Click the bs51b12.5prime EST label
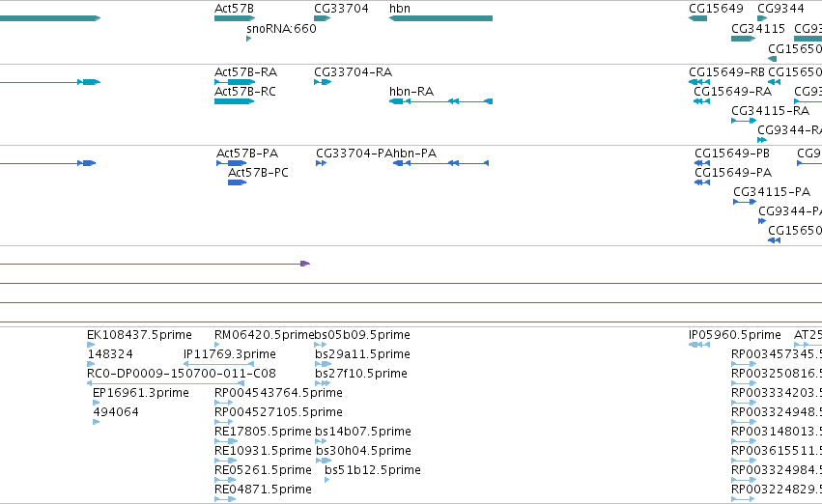Viewport: 822px width, 504px height. coord(373,470)
